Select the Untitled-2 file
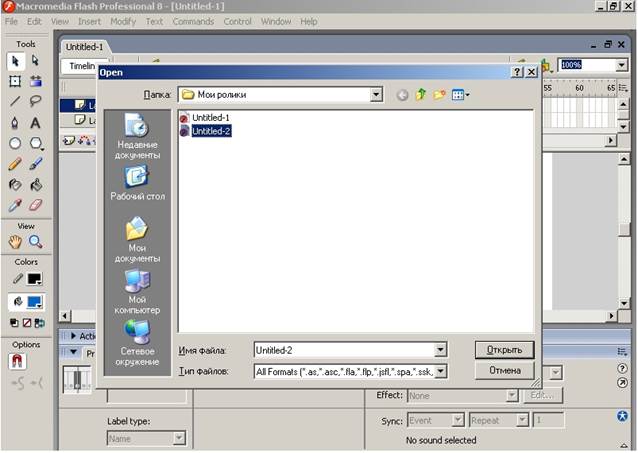The width and height of the screenshot is (638, 453). [x=205, y=131]
